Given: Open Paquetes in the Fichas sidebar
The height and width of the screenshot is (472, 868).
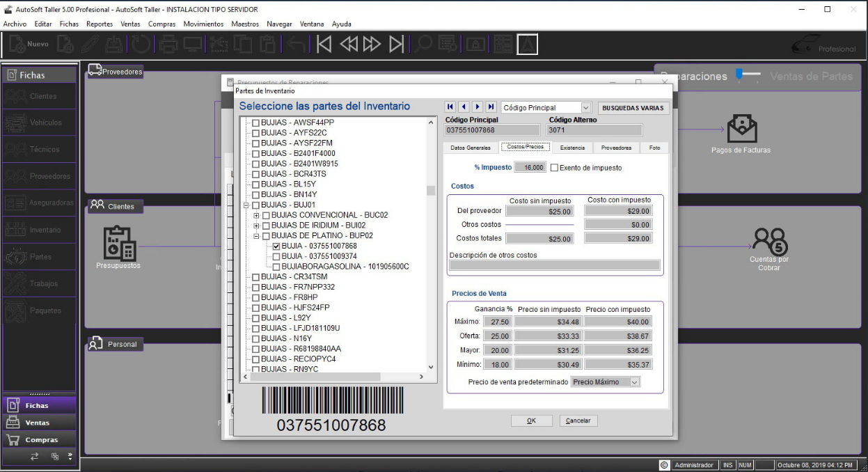Looking at the screenshot, I should (40, 310).
